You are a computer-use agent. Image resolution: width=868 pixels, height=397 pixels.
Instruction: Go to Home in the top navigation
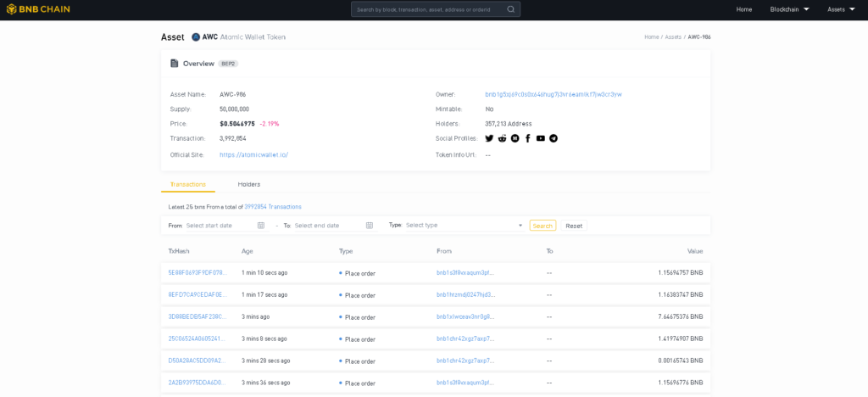point(743,9)
